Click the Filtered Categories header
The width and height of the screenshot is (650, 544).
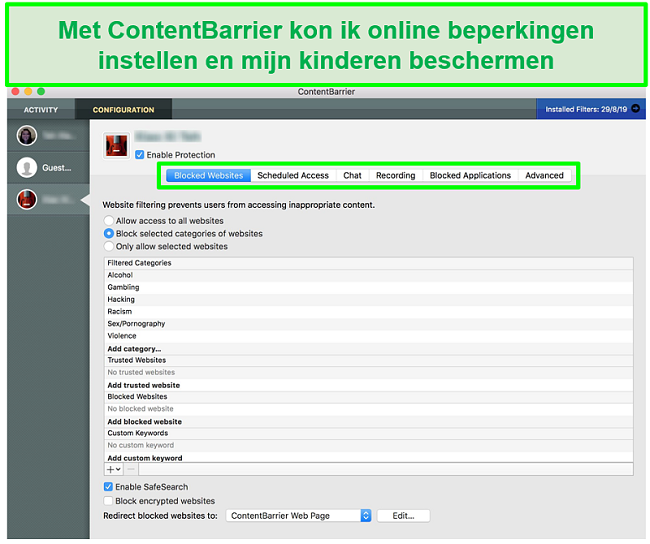pos(369,263)
